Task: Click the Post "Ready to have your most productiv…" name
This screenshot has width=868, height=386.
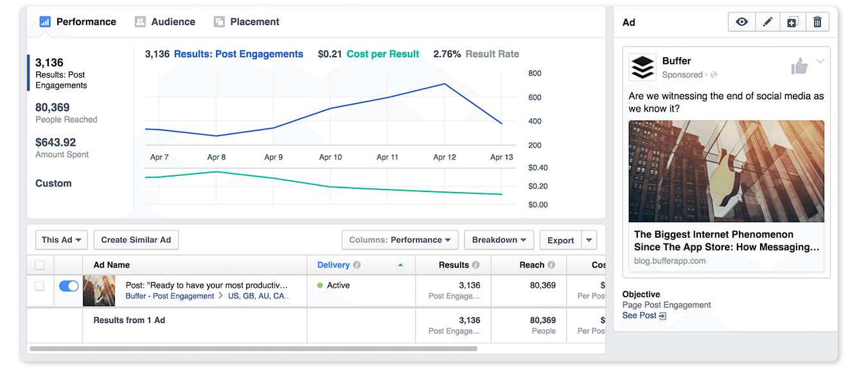Action: (207, 285)
